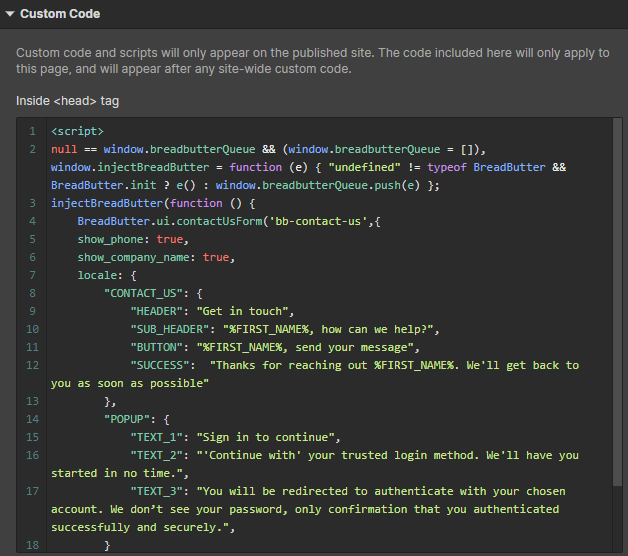Click the "SUCCESS" key on line 12
Image resolution: width=628 pixels, height=556 pixels.
coord(159,365)
